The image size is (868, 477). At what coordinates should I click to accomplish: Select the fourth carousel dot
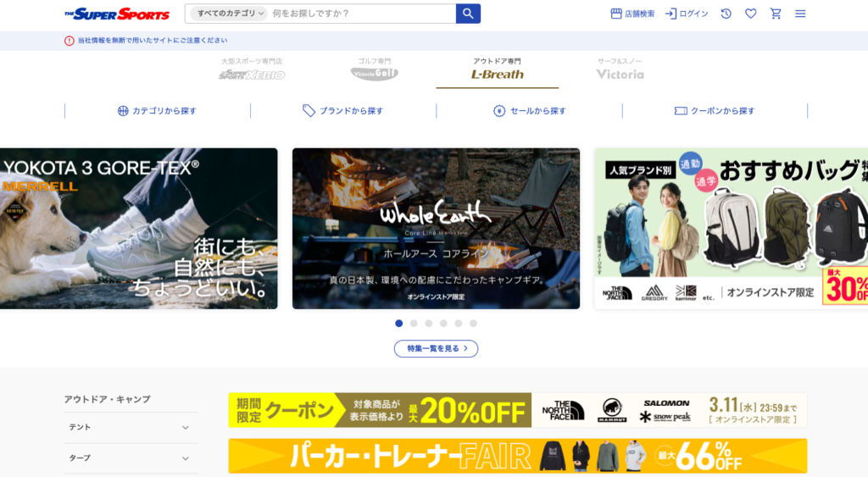443,324
